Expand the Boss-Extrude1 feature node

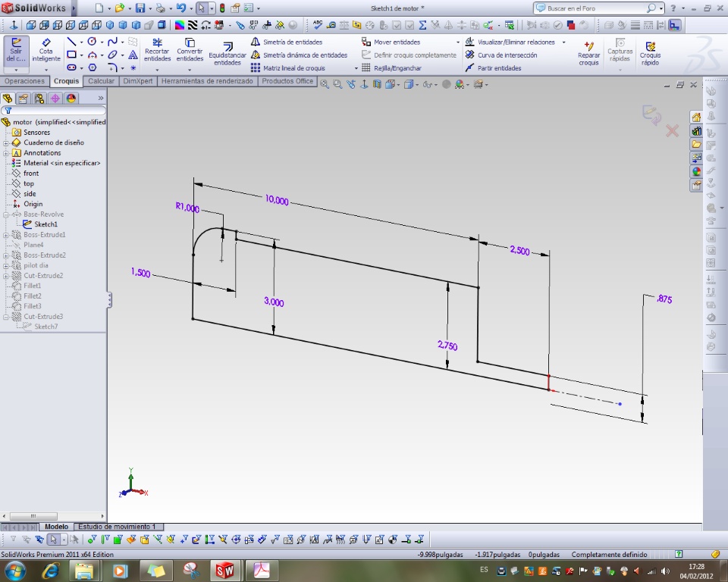pyautogui.click(x=6, y=235)
